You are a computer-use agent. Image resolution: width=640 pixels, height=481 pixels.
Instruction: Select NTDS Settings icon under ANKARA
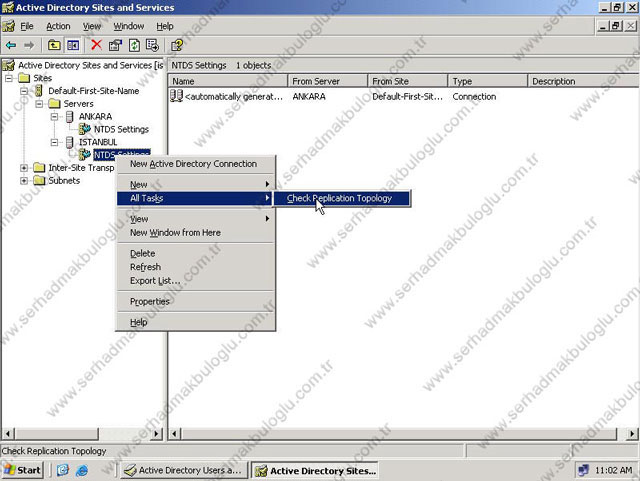coord(84,129)
